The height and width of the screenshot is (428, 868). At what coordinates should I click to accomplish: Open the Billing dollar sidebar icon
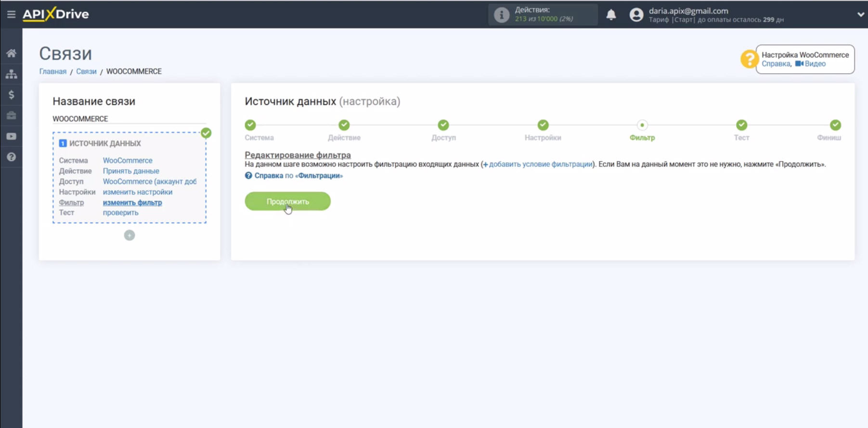click(11, 95)
